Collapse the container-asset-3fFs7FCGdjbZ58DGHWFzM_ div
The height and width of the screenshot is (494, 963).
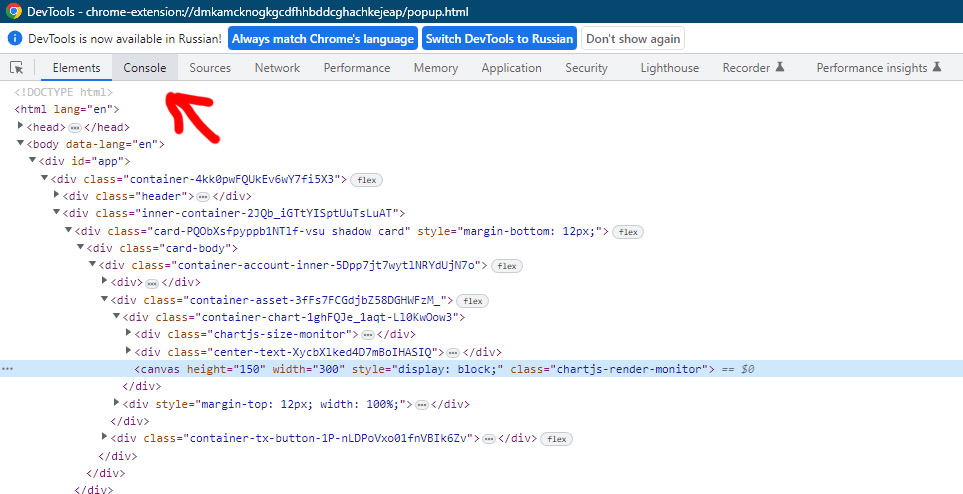pyautogui.click(x=104, y=299)
